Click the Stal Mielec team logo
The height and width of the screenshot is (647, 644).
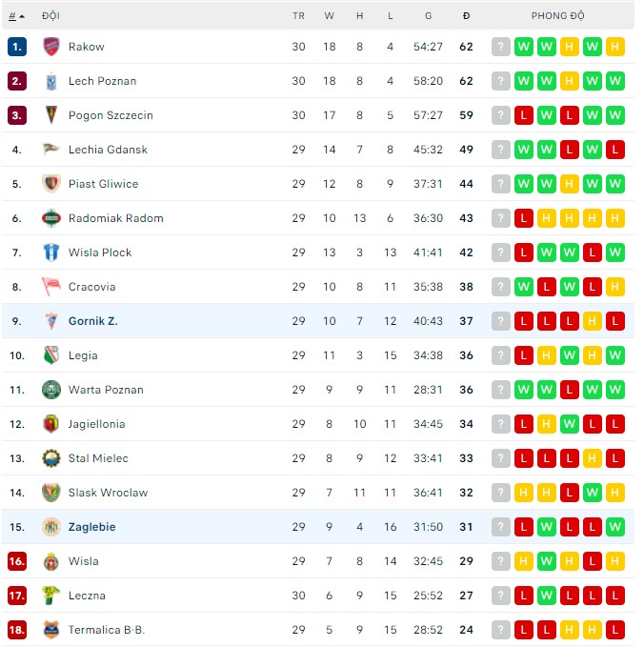[50, 458]
